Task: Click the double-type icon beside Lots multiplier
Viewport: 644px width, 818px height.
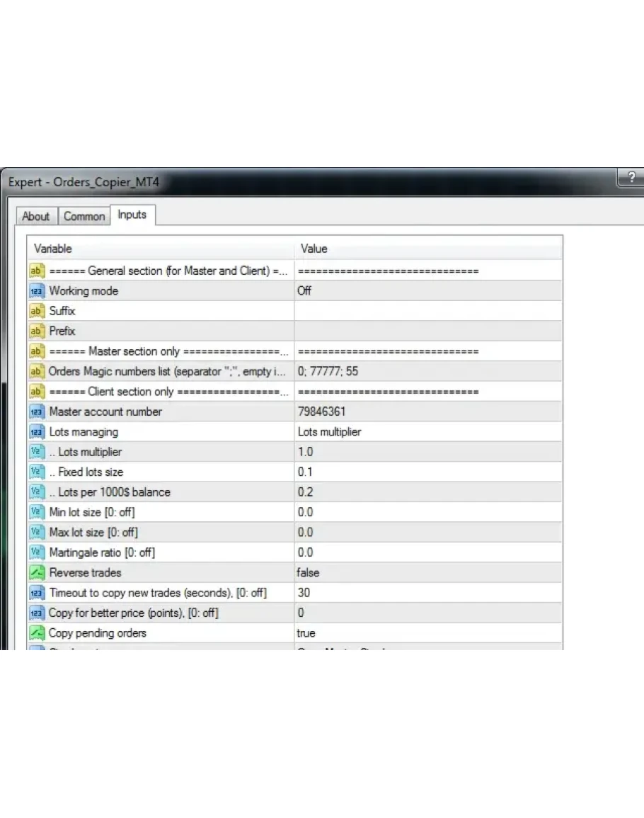Action: [37, 452]
